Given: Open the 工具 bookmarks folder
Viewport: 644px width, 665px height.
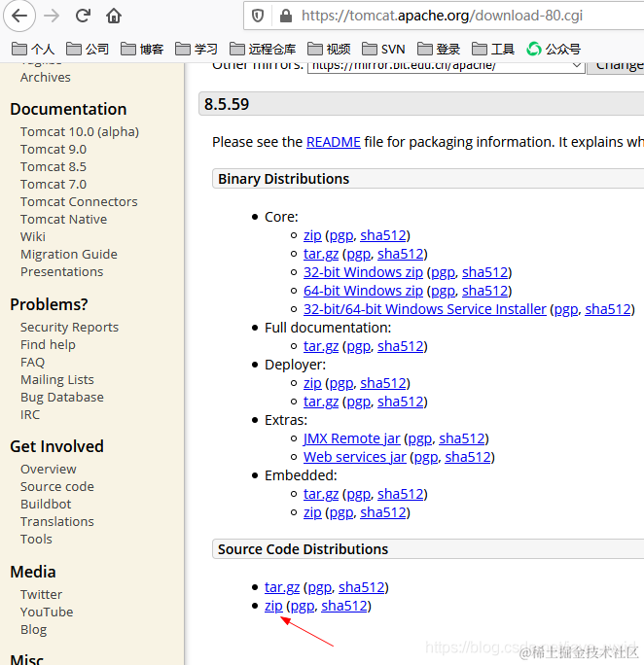Looking at the screenshot, I should pyautogui.click(x=493, y=50).
